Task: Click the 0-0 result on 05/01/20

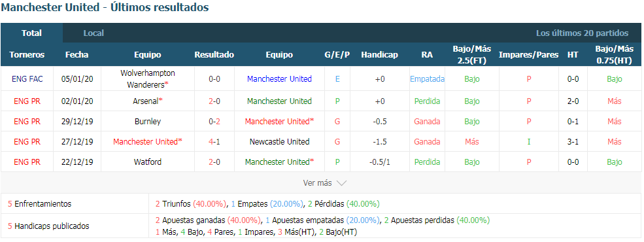Action: (x=214, y=79)
